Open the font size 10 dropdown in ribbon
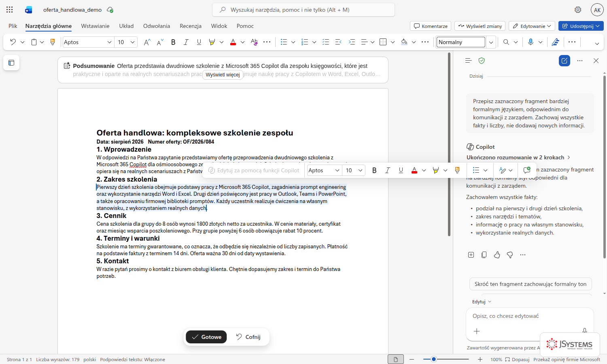 pyautogui.click(x=132, y=42)
